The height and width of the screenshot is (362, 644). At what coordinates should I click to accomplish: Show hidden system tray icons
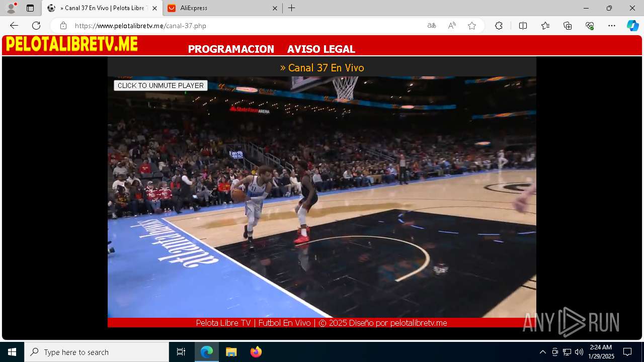(x=542, y=352)
